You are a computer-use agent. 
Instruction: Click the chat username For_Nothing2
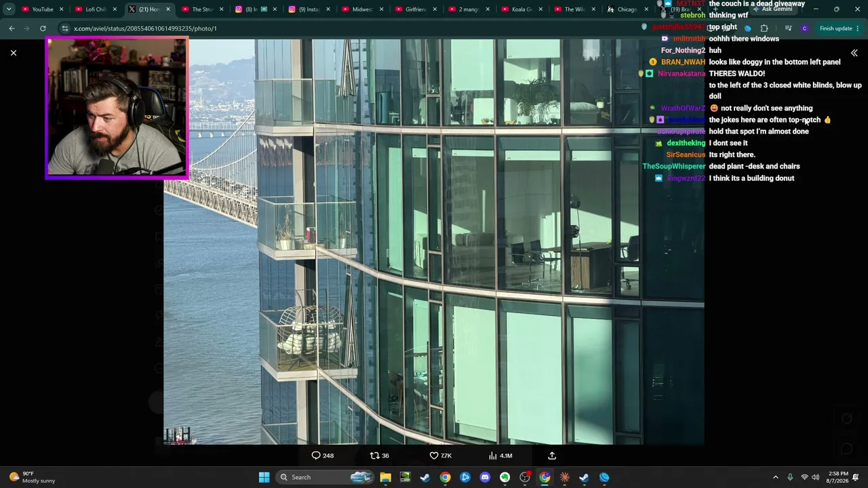point(683,50)
